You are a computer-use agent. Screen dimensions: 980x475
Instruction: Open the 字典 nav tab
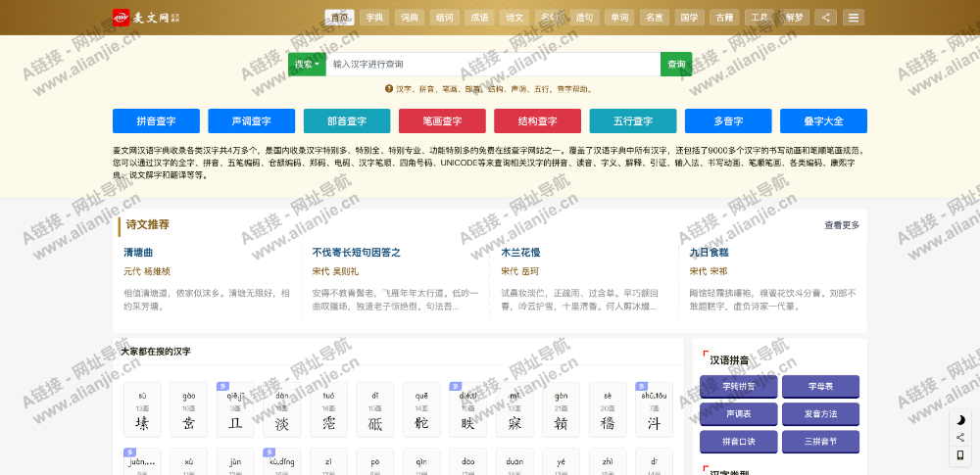pyautogui.click(x=374, y=18)
